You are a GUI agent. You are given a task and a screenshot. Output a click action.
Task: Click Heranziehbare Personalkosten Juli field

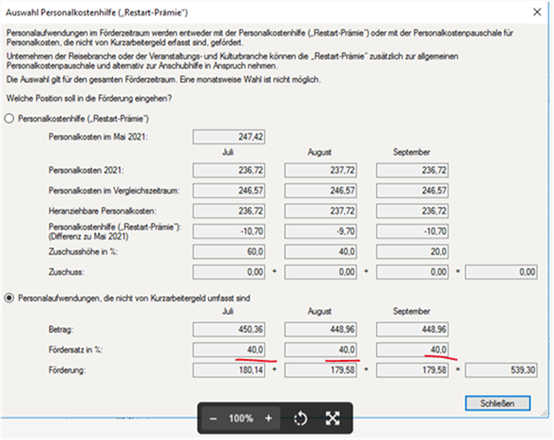pyautogui.click(x=229, y=211)
